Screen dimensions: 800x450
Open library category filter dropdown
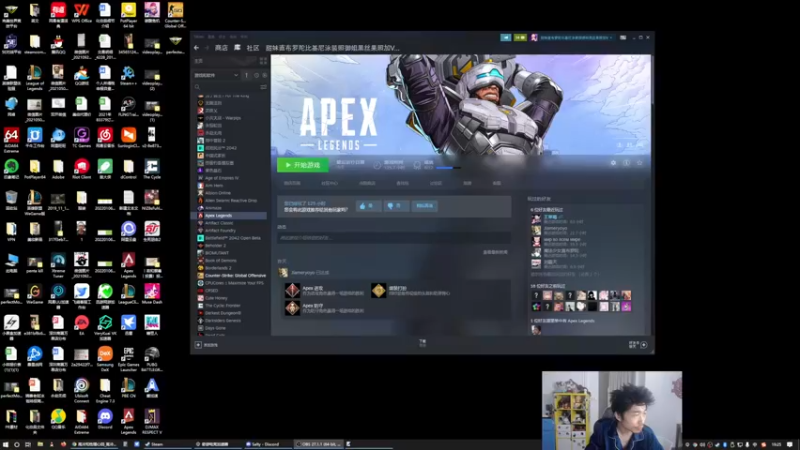pyautogui.click(x=216, y=75)
